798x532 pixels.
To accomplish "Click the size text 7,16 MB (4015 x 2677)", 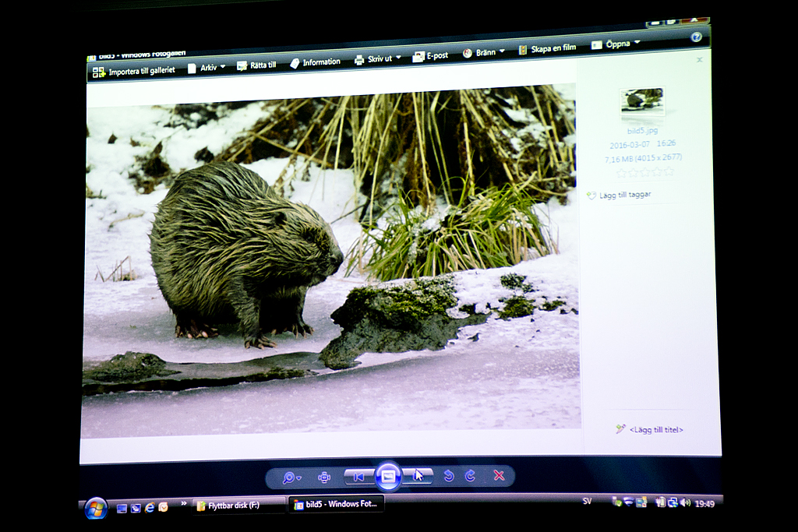I will 643,158.
